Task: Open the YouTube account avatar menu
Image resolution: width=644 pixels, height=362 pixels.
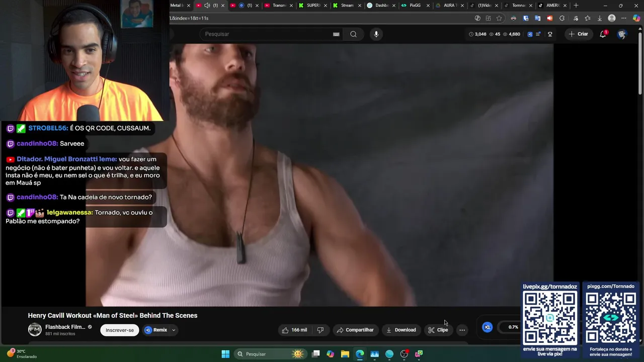Action: [622, 34]
